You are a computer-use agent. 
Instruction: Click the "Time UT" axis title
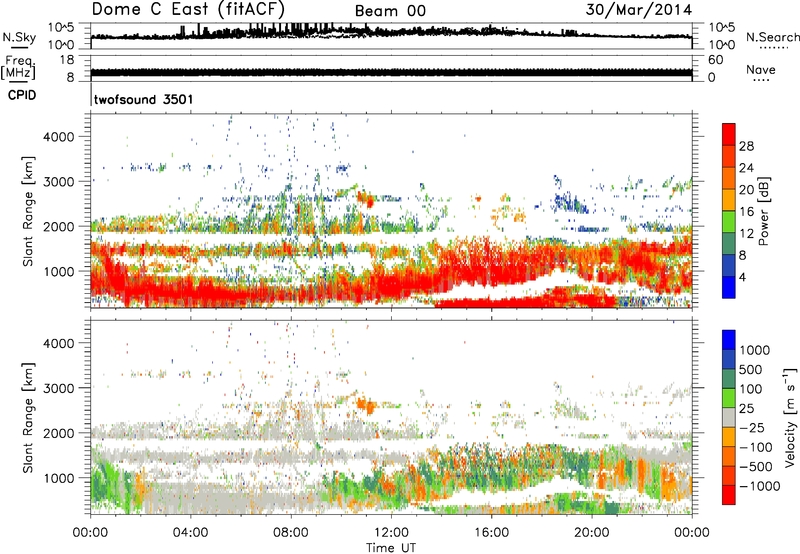(x=391, y=548)
